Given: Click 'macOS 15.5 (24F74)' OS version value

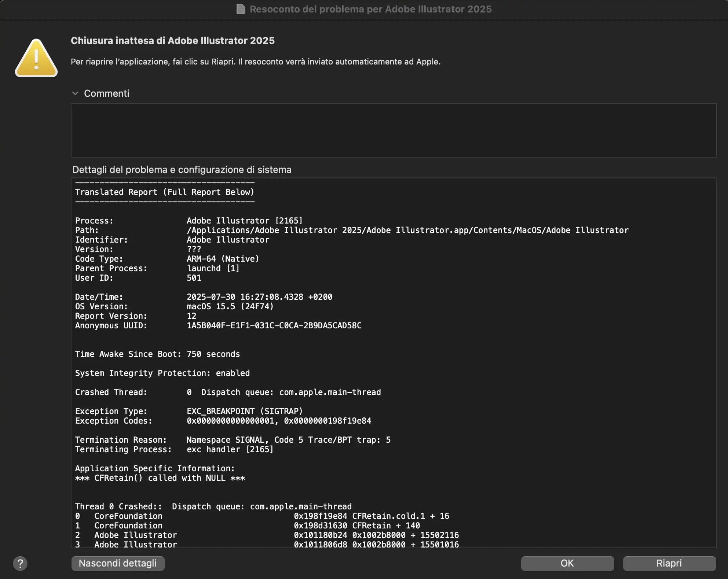Looking at the screenshot, I should (x=230, y=306).
